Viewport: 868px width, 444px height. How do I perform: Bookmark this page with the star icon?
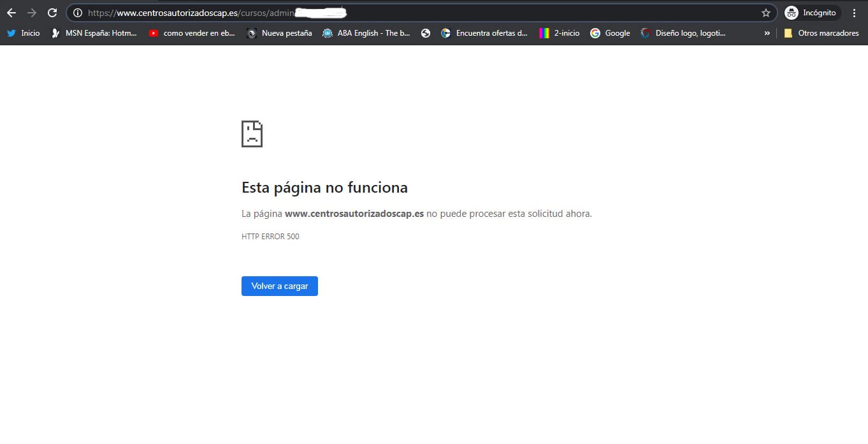(766, 13)
